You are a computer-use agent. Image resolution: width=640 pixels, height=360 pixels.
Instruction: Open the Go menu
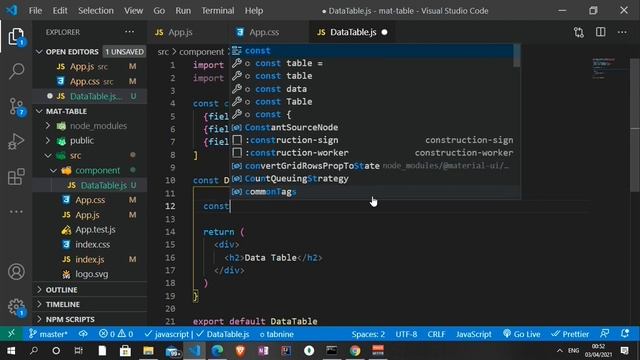tap(159, 11)
